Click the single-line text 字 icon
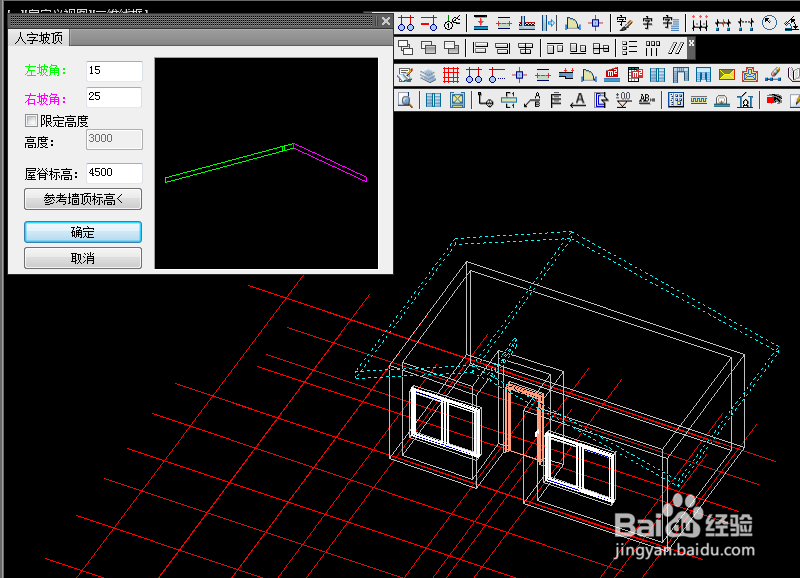 point(647,23)
